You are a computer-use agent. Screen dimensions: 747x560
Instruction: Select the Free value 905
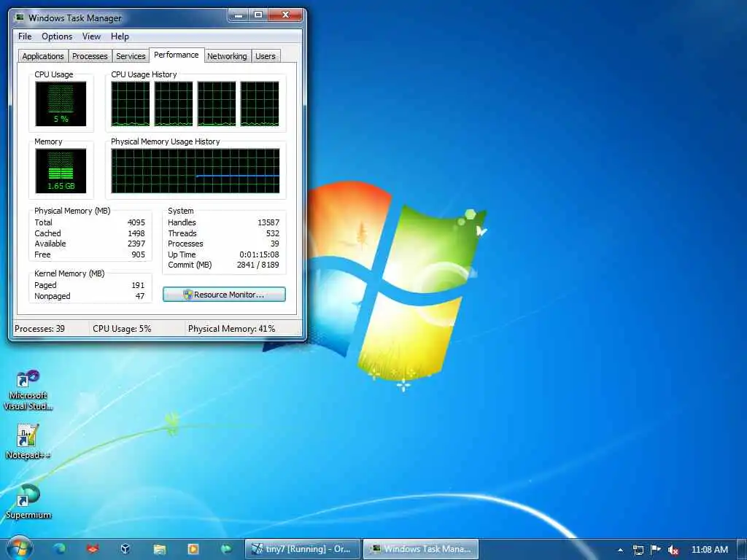coord(138,254)
